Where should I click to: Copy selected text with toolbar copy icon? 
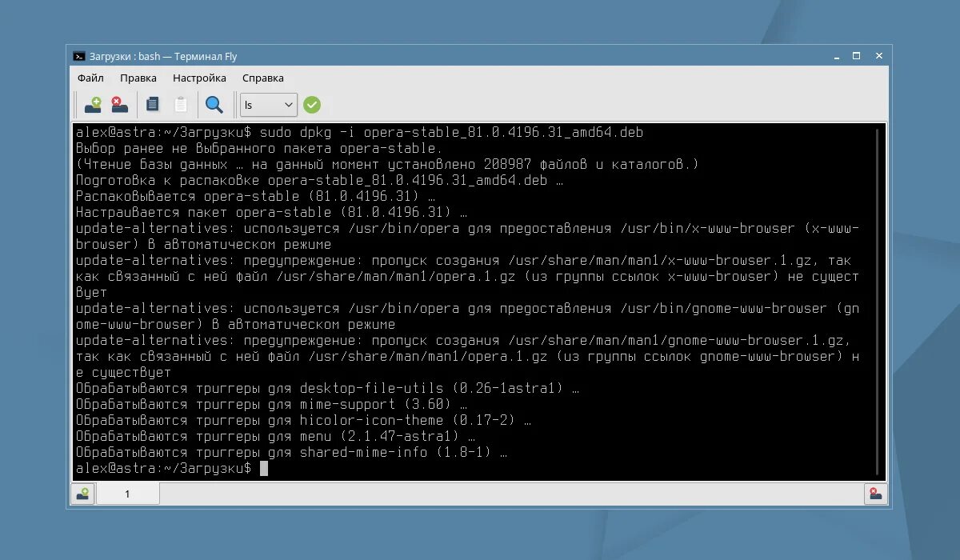tap(153, 104)
